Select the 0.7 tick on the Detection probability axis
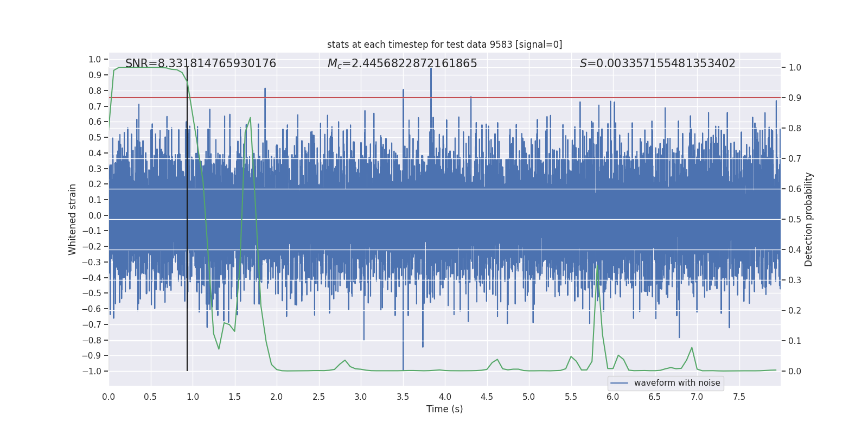Viewport: 868px width, 434px height. pos(795,159)
